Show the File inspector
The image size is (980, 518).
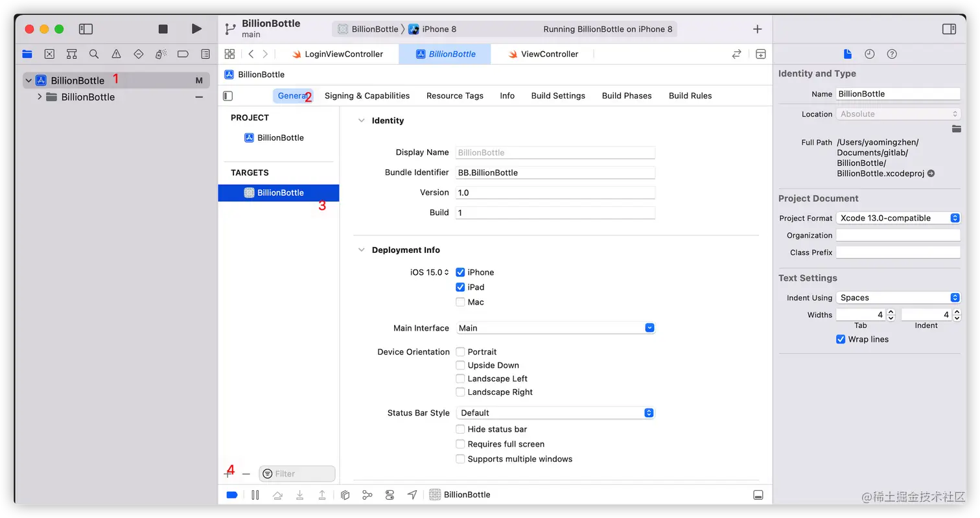pos(847,54)
